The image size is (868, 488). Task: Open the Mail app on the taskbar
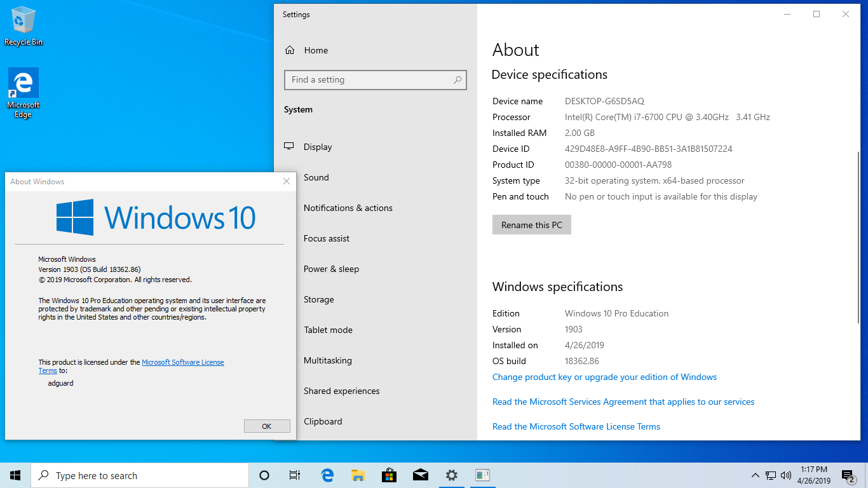tap(420, 475)
